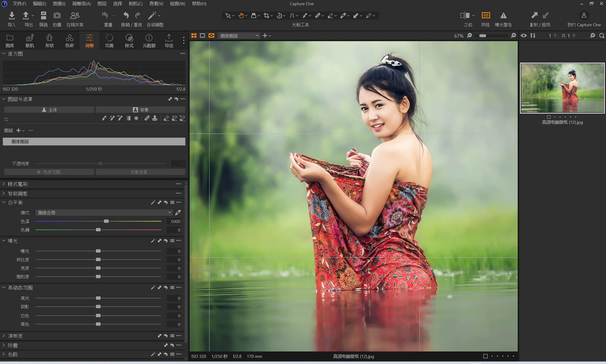This screenshot has height=364, width=606.
Task: Open white balance mode dropdown (图像自带)
Action: click(104, 213)
